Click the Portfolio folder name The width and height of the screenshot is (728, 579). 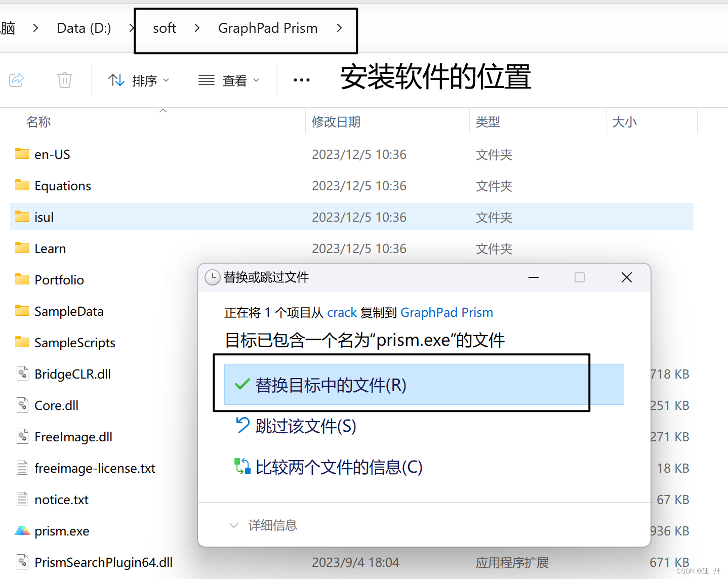59,280
